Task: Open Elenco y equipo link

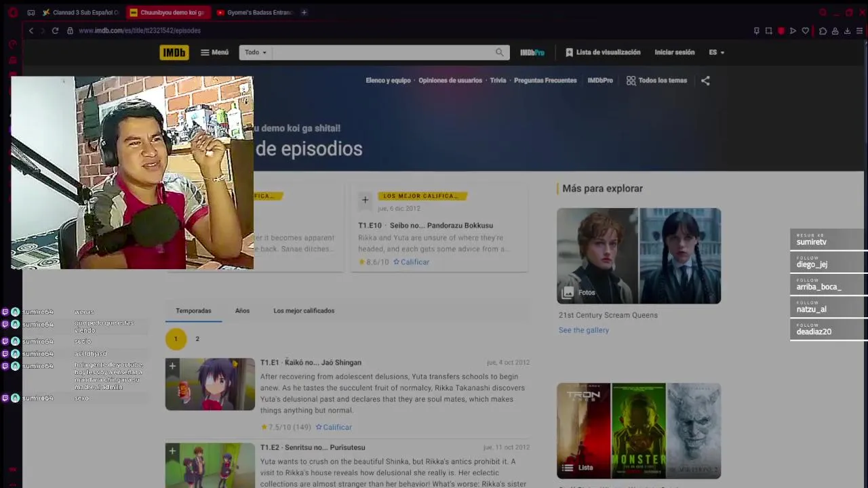Action: coord(388,80)
